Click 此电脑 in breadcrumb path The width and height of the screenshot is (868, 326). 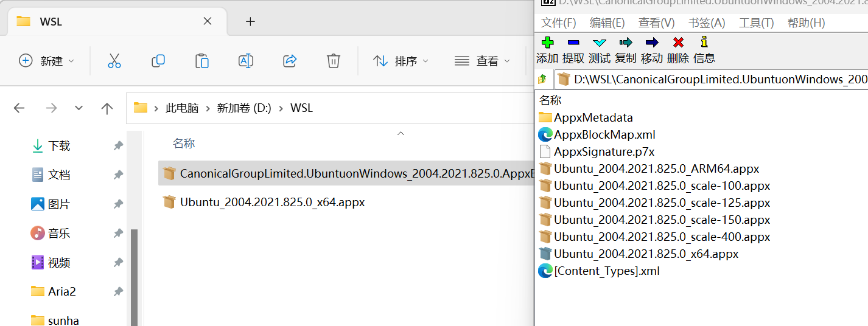[x=182, y=108]
